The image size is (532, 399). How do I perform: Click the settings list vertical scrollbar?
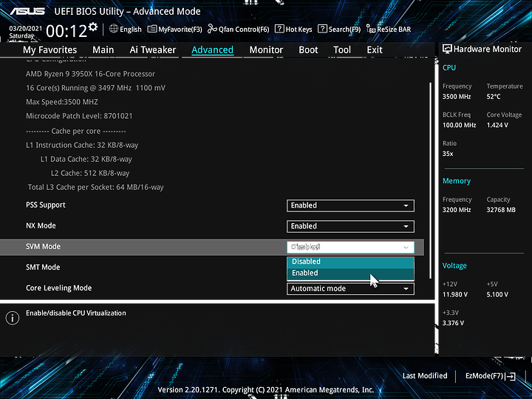click(x=431, y=180)
